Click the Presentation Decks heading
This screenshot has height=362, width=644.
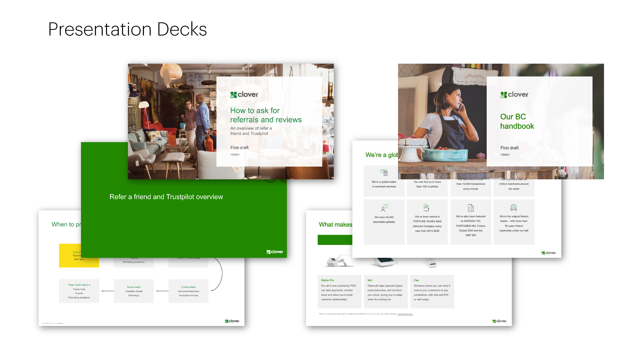pyautogui.click(x=127, y=29)
